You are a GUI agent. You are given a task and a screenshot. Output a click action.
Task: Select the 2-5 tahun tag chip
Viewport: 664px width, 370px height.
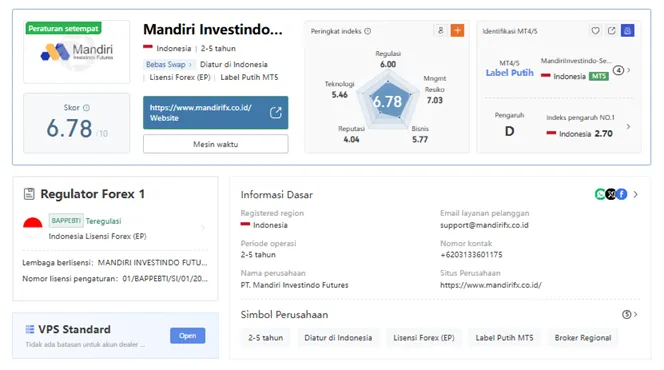tap(266, 338)
